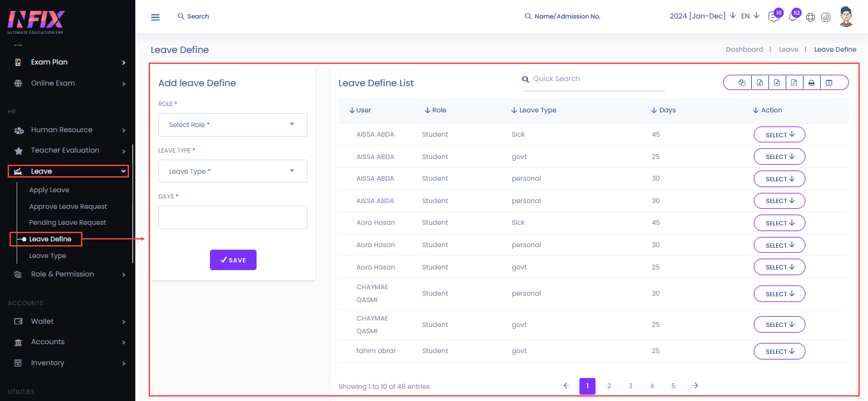
Task: Click the Days input field
Action: click(233, 217)
